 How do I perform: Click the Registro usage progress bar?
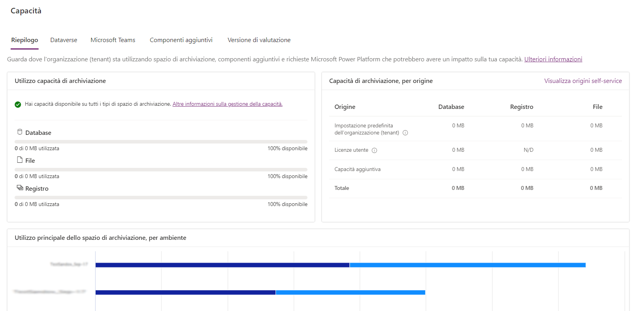pyautogui.click(x=161, y=197)
